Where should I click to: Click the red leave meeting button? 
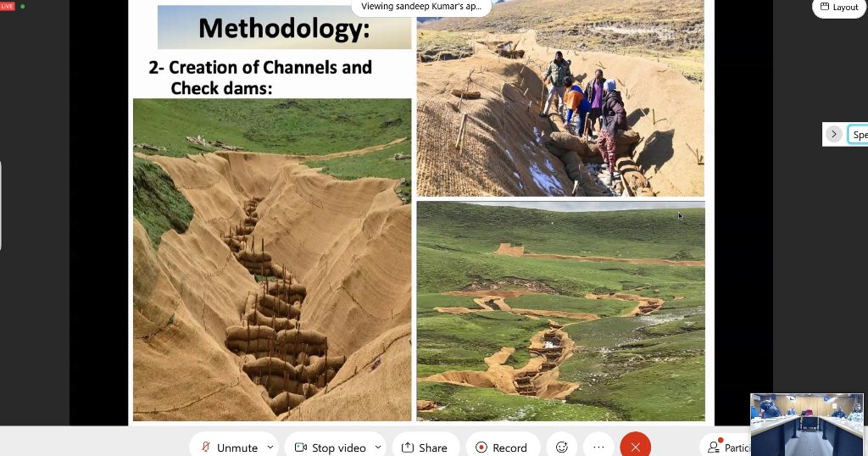click(636, 448)
